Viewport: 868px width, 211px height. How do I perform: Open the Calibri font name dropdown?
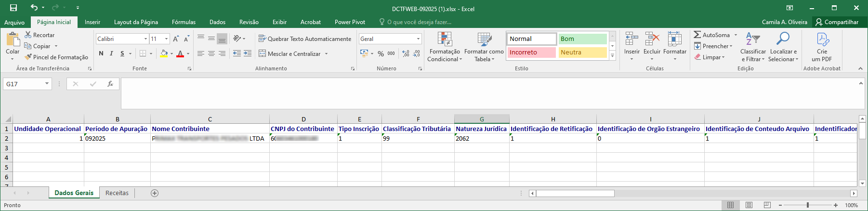click(145, 39)
